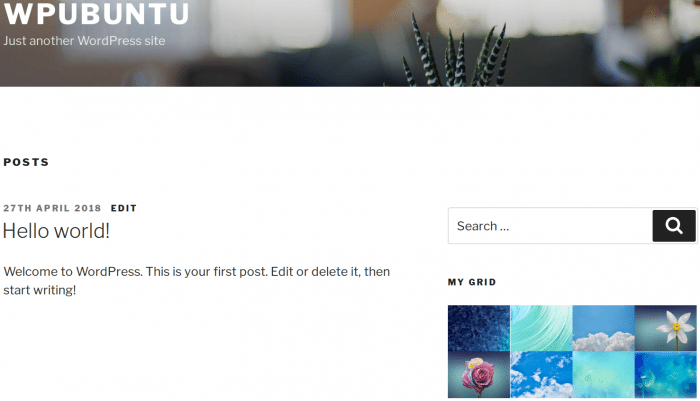
Task: Click the Edit link beside date
Action: tap(124, 208)
